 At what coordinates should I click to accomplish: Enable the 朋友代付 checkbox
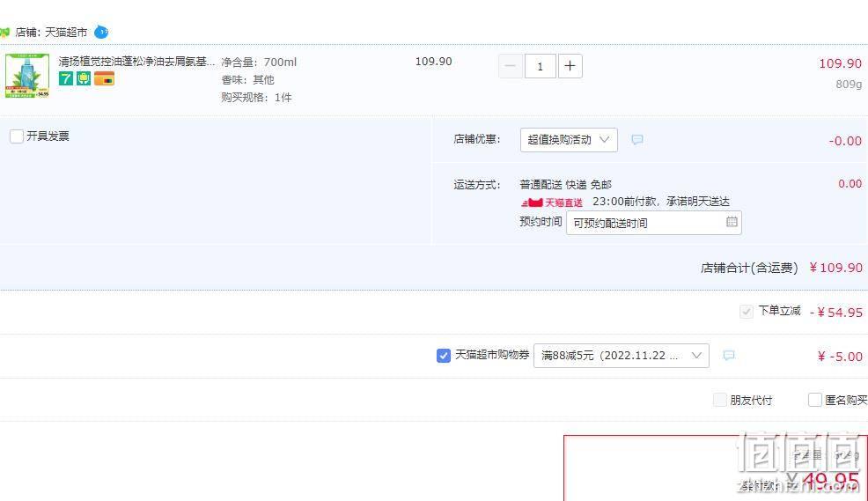[x=719, y=400]
